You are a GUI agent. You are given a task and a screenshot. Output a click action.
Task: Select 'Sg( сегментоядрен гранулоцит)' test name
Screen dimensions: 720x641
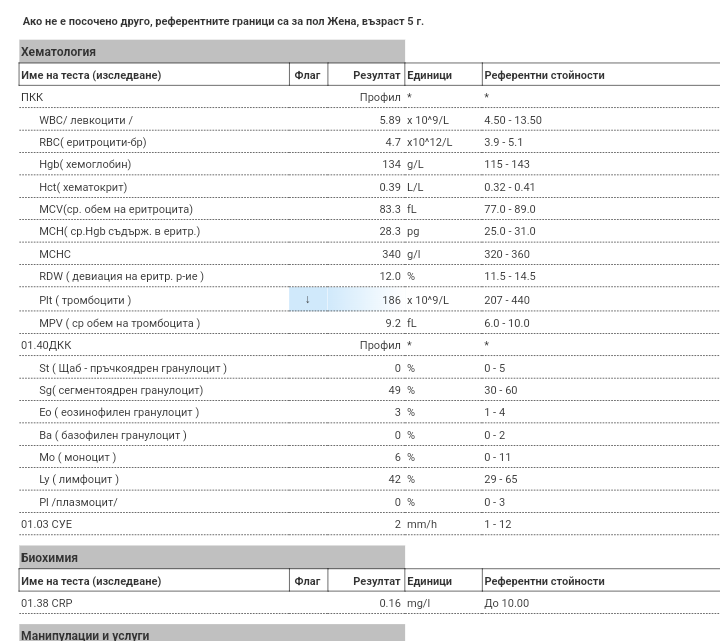[x=121, y=390]
